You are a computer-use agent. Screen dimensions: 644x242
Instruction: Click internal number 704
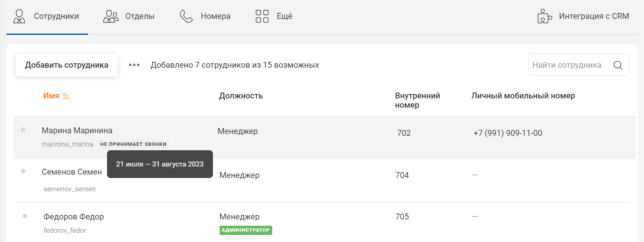coord(402,175)
